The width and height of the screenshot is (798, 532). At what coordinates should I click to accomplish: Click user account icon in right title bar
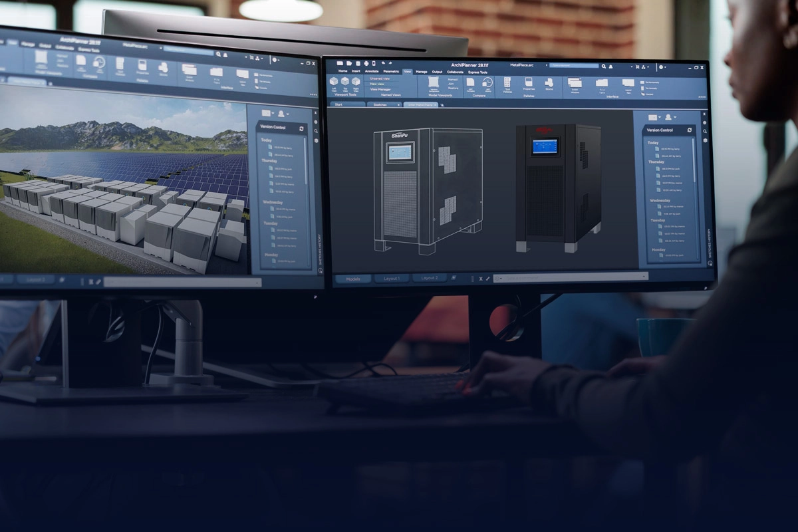point(610,66)
